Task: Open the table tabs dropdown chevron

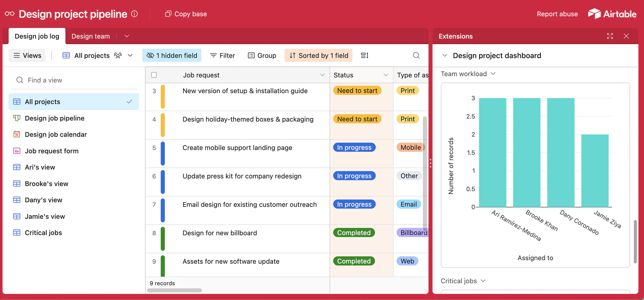Action: pyautogui.click(x=127, y=36)
